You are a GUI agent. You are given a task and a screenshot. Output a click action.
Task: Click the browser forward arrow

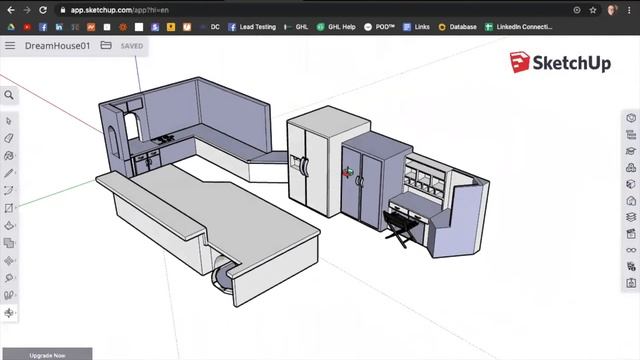(x=27, y=10)
